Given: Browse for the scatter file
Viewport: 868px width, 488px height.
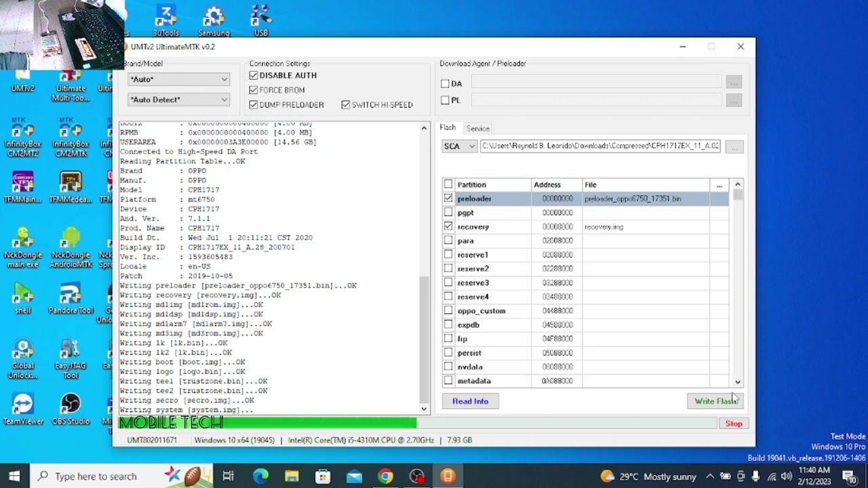Looking at the screenshot, I should click(734, 146).
